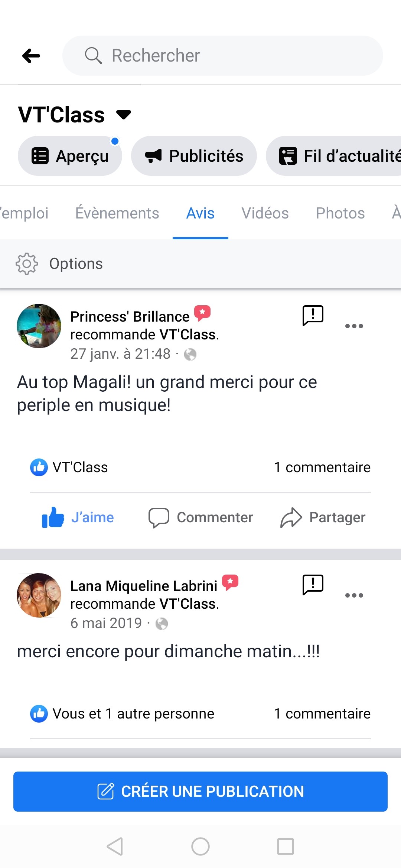
Task: Report Princess' Brillance recommendation via flag icon
Action: pyautogui.click(x=313, y=316)
